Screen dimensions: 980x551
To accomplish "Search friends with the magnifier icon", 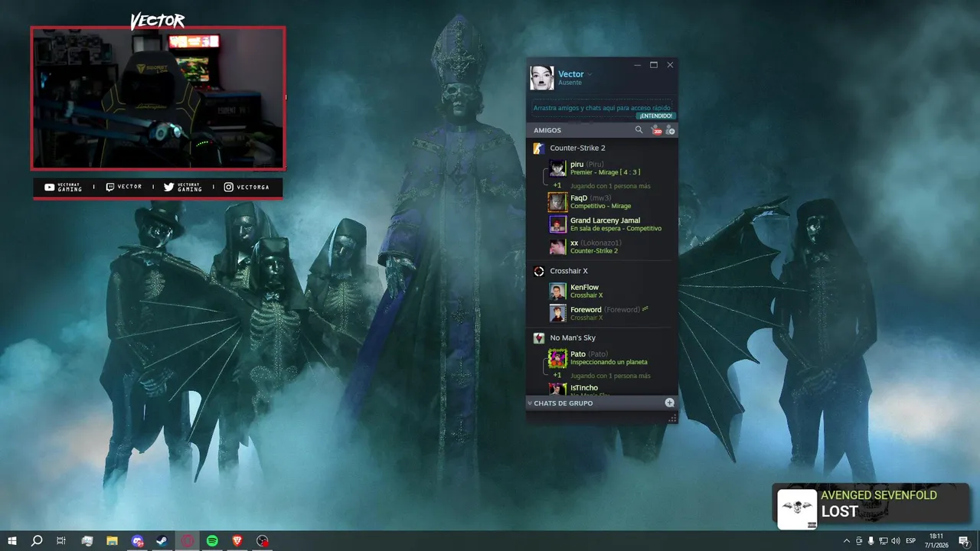I will 639,130.
